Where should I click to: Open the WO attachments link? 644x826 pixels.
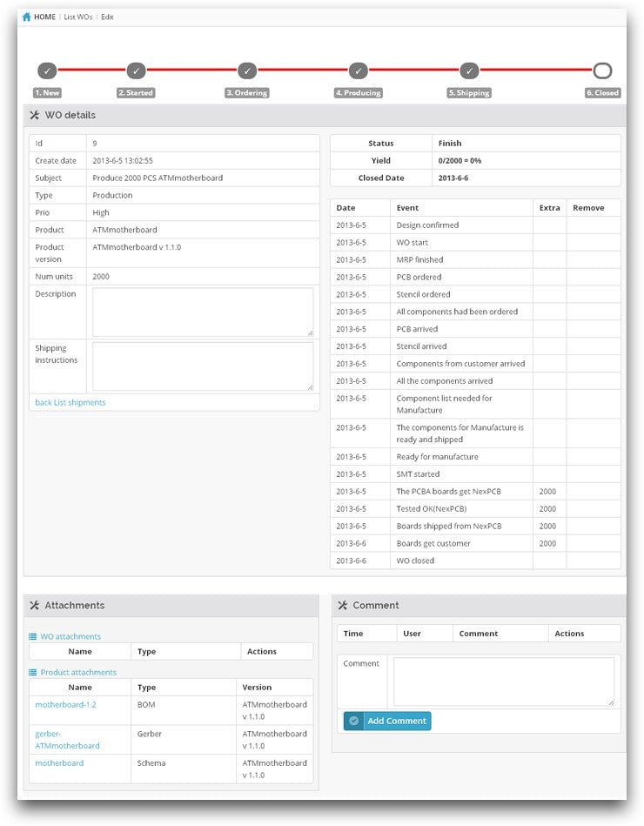coord(70,636)
